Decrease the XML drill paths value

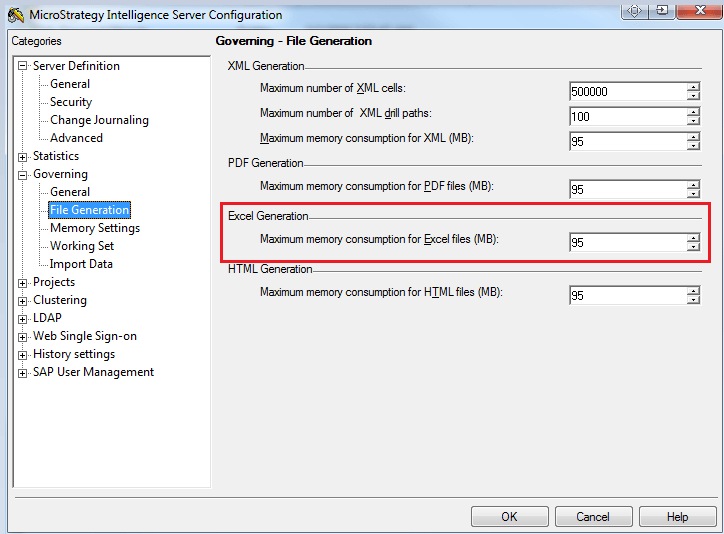[694, 120]
